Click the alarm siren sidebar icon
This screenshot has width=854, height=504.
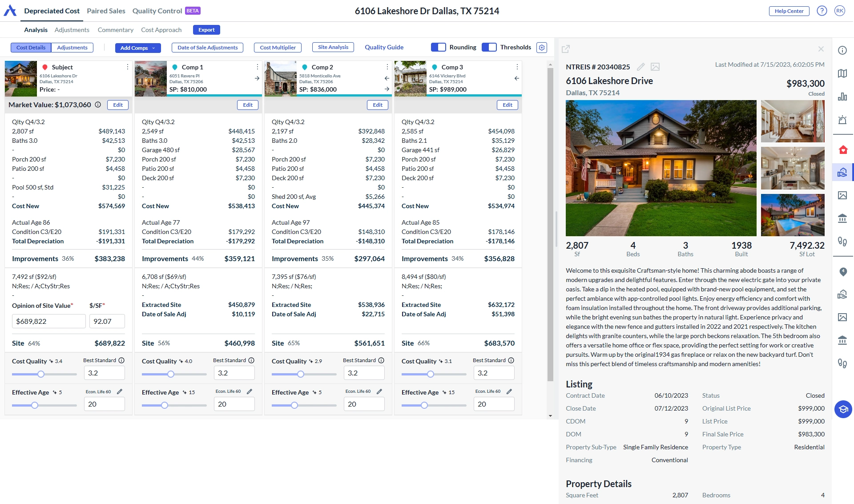coord(842,120)
